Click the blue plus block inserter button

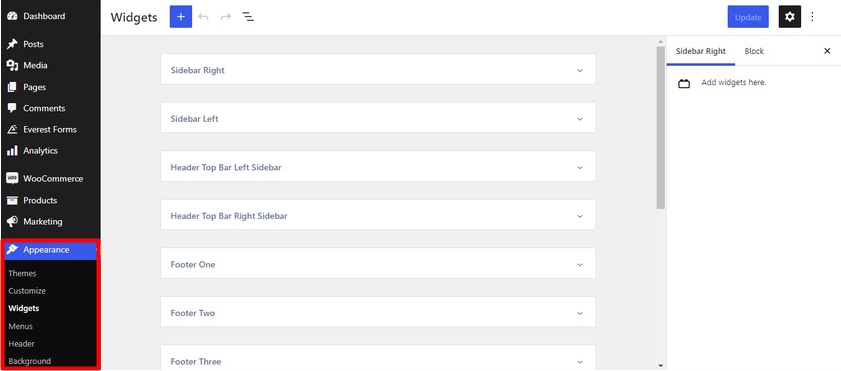pyautogui.click(x=181, y=17)
